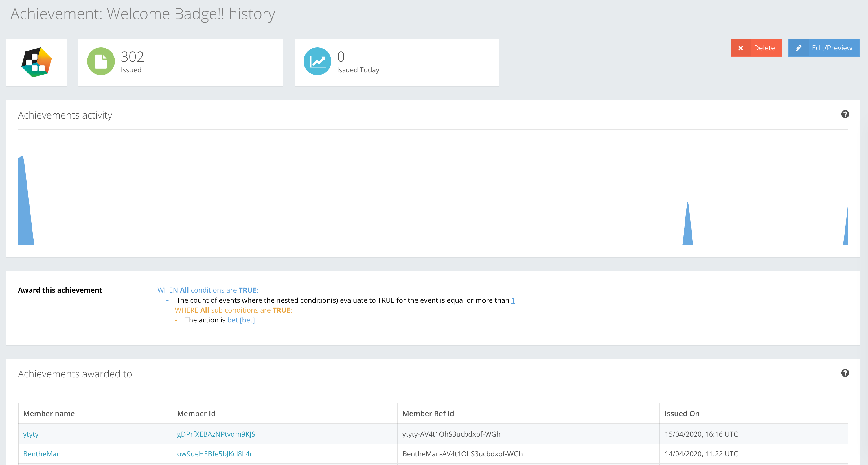The width and height of the screenshot is (868, 465).
Task: Click the Issued On column header
Action: pos(682,414)
